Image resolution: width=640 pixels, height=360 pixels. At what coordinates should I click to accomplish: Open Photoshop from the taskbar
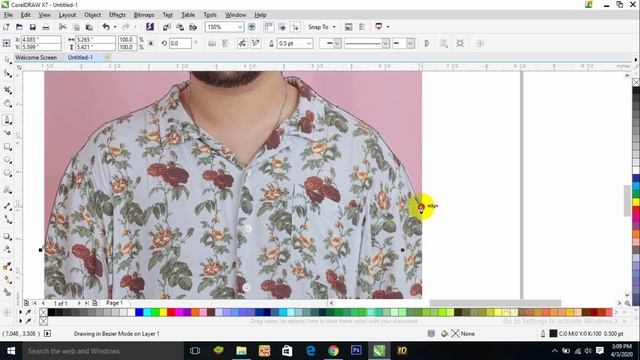click(356, 351)
